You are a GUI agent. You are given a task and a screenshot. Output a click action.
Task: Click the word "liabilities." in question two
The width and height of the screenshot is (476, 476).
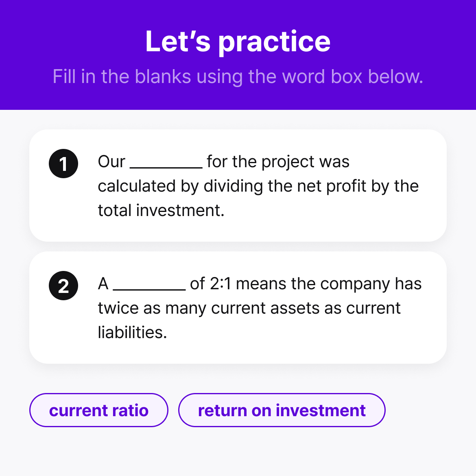(132, 332)
